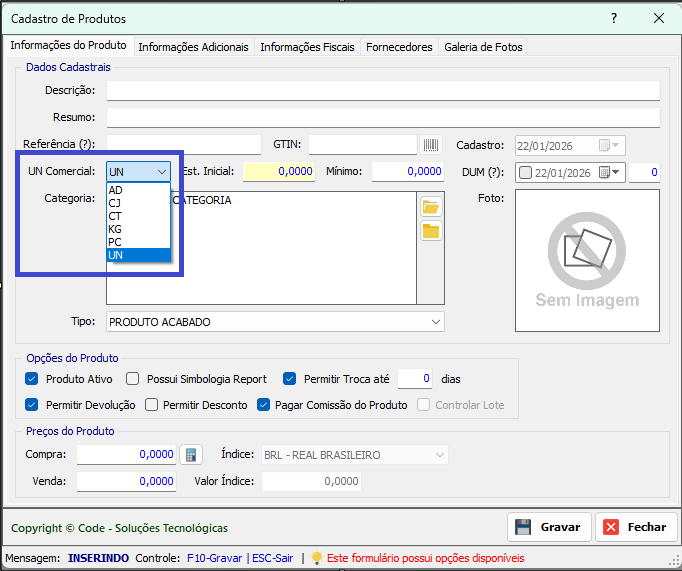Switch to Informações do Produto tab

click(68, 45)
